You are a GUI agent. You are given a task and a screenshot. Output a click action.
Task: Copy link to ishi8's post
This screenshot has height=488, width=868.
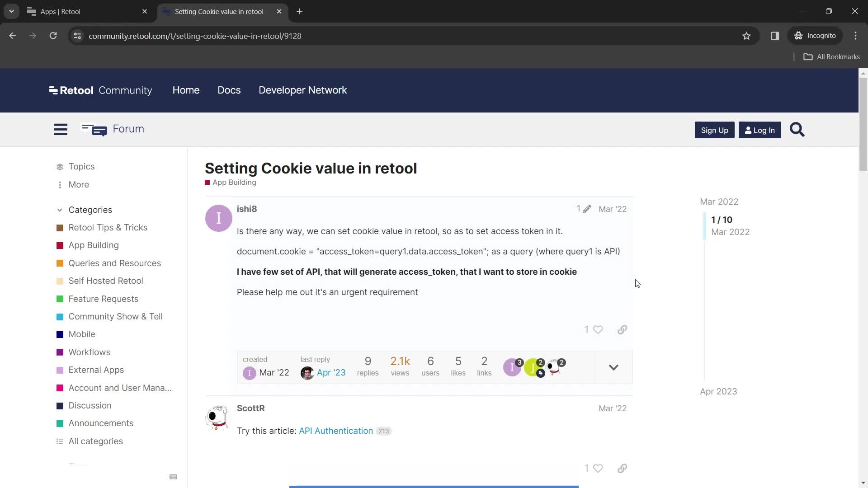(622, 330)
